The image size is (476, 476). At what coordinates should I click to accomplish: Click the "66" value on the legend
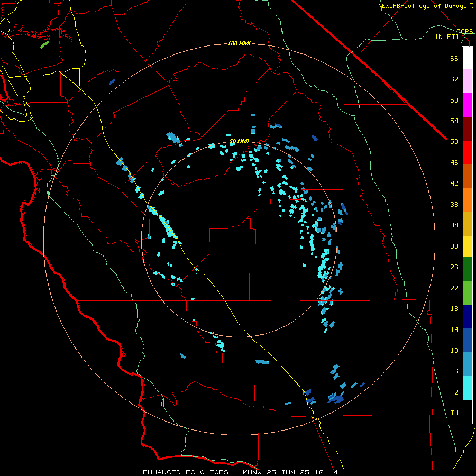click(454, 58)
